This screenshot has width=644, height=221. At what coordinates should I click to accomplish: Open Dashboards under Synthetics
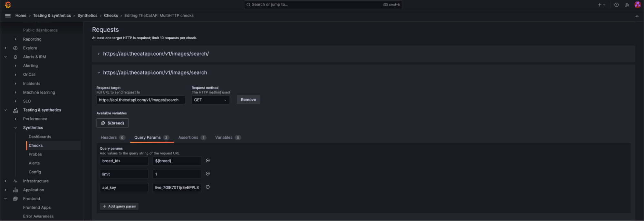tap(40, 137)
